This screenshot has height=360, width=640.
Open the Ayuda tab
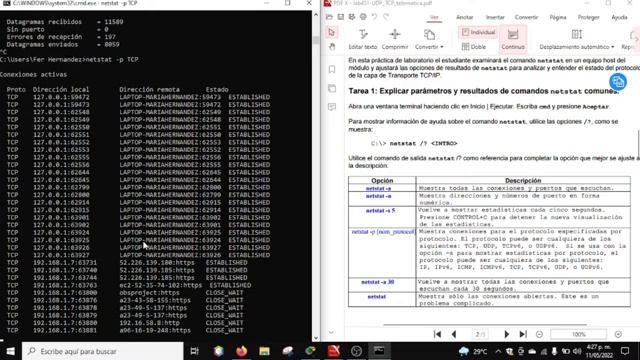click(x=619, y=17)
